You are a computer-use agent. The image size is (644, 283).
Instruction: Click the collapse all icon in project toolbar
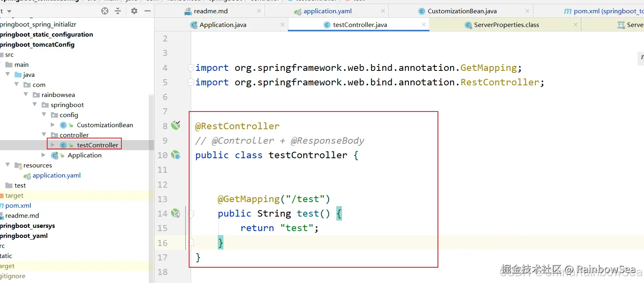118,11
